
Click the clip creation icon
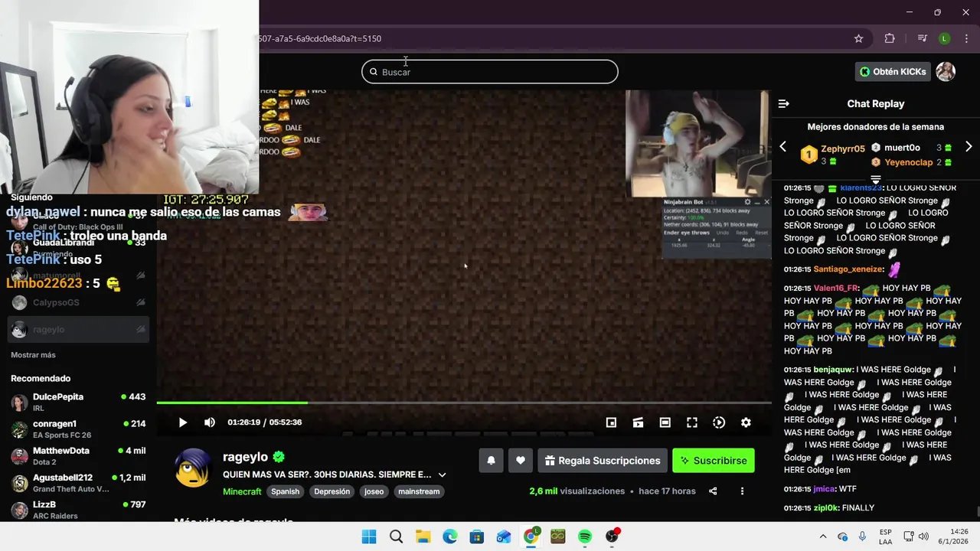click(638, 422)
